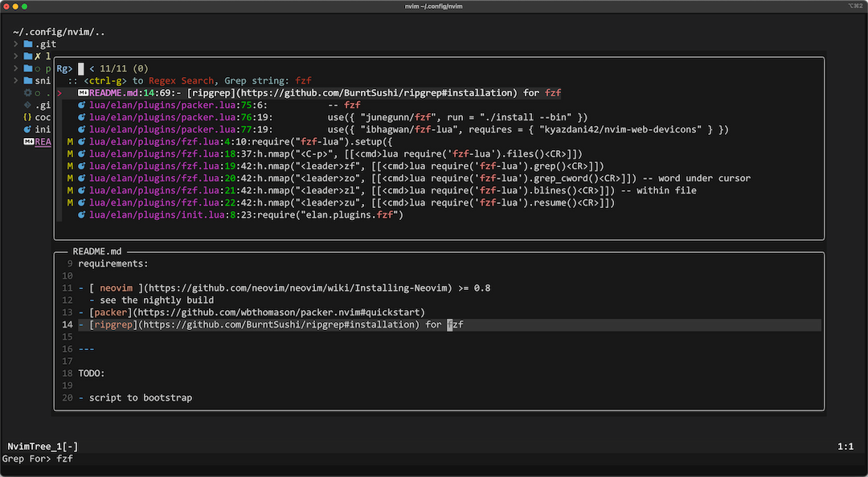Viewport: 868px width, 477px height.
Task: Click the markdown icon next to README in the sidebar
Action: [30, 141]
